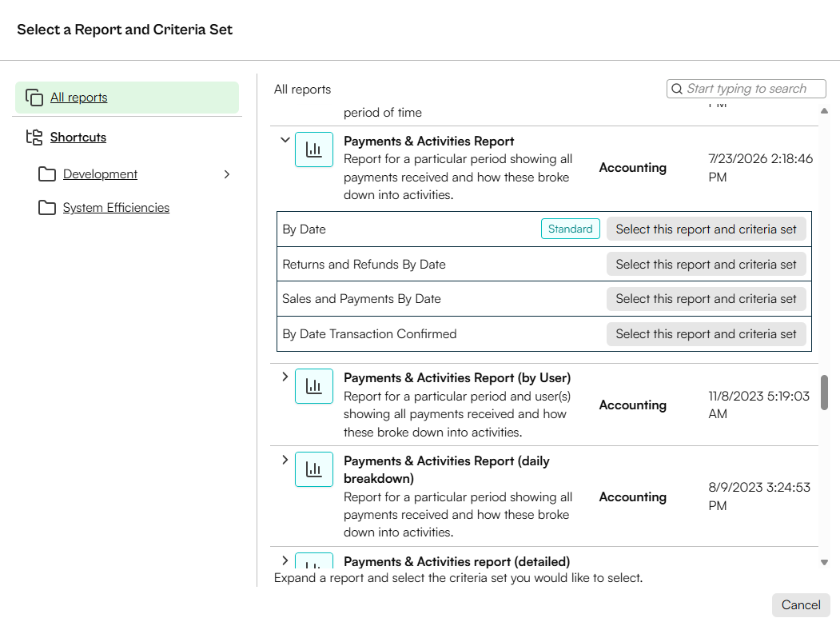Select the Returns and Refunds By Date criteria set
The image size is (840, 626).
(706, 264)
